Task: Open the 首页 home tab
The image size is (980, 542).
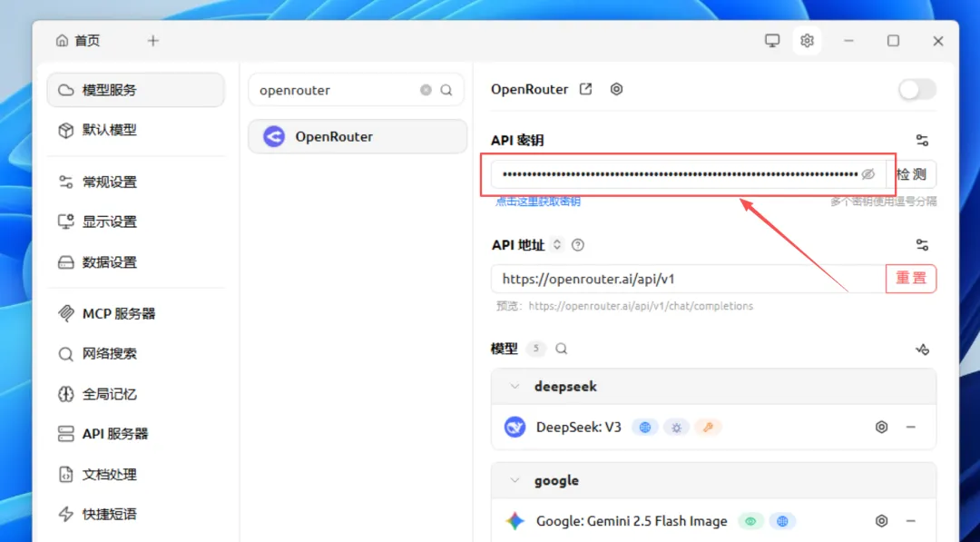Action: tap(78, 41)
